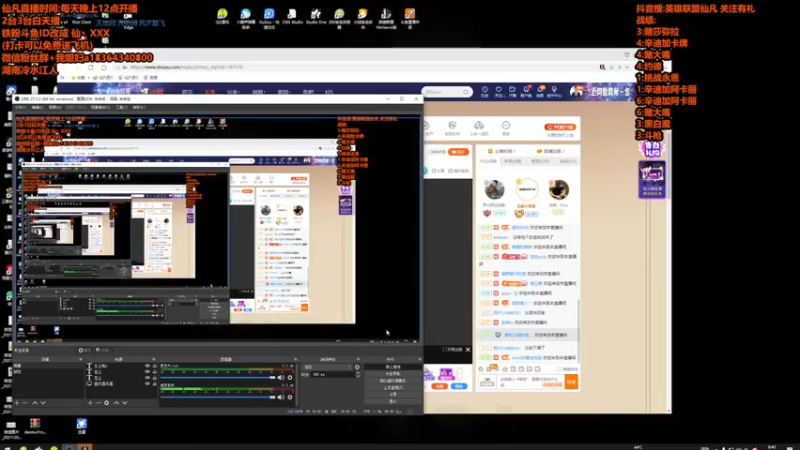Open transition properties gear in OBS
This screenshot has height=450, width=800.
357,367
